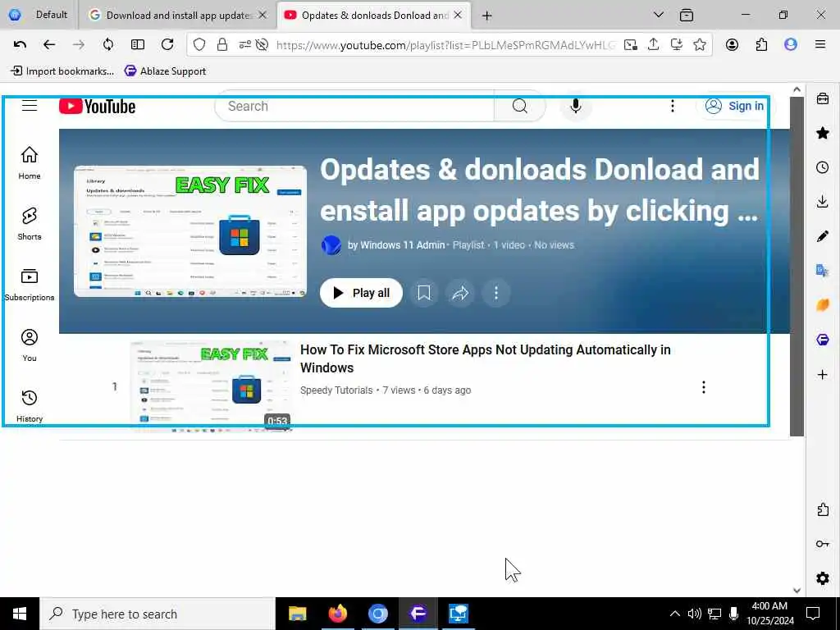
Task: Click inside the YouTube Search field
Action: 354,106
